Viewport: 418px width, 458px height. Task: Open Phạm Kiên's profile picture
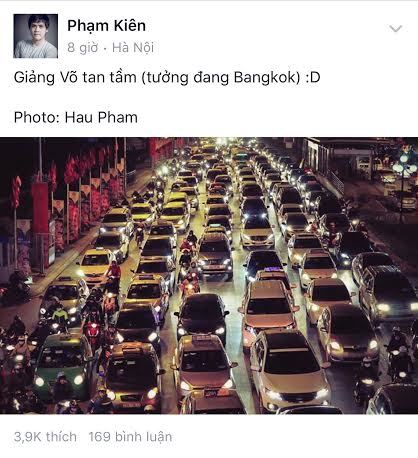[x=36, y=36]
